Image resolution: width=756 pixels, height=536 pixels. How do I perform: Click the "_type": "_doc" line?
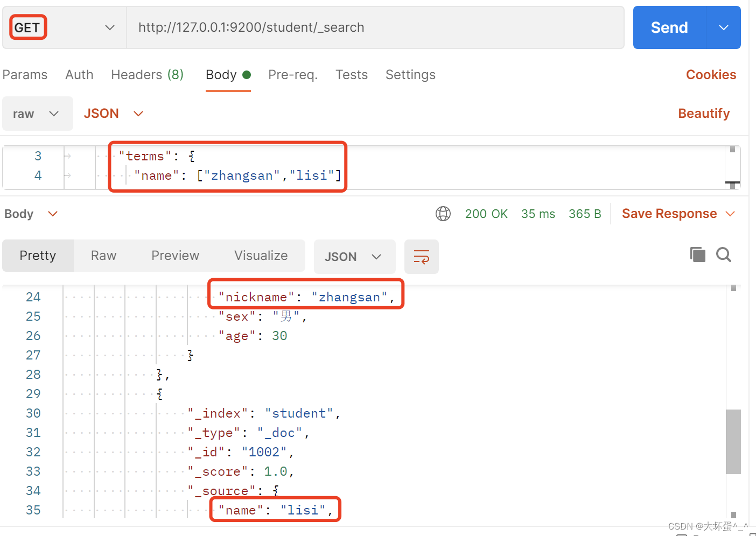click(248, 433)
